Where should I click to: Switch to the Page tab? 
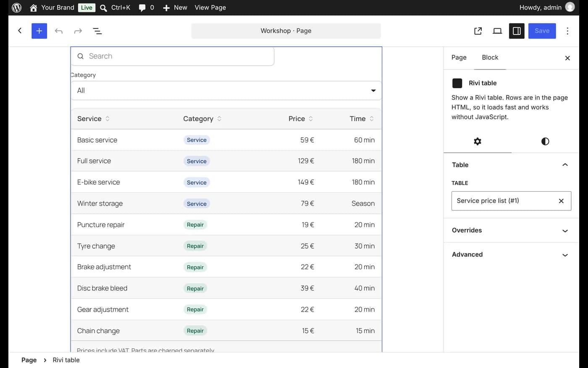(x=459, y=58)
